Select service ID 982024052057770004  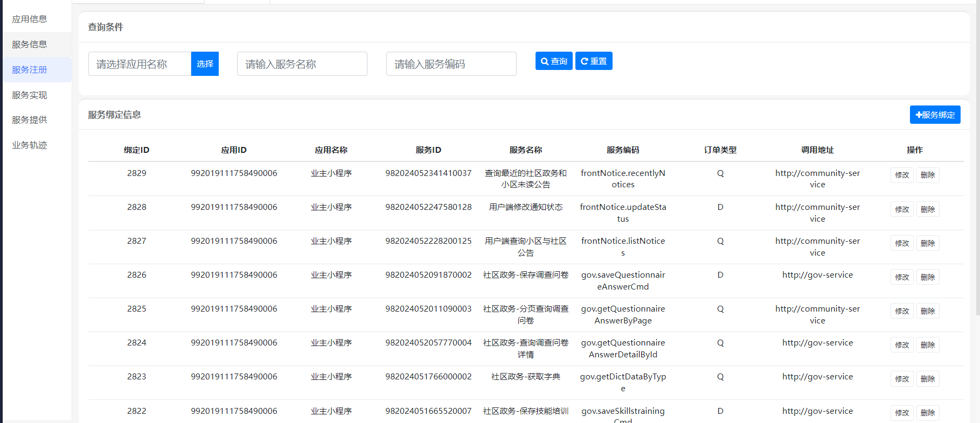(x=428, y=342)
